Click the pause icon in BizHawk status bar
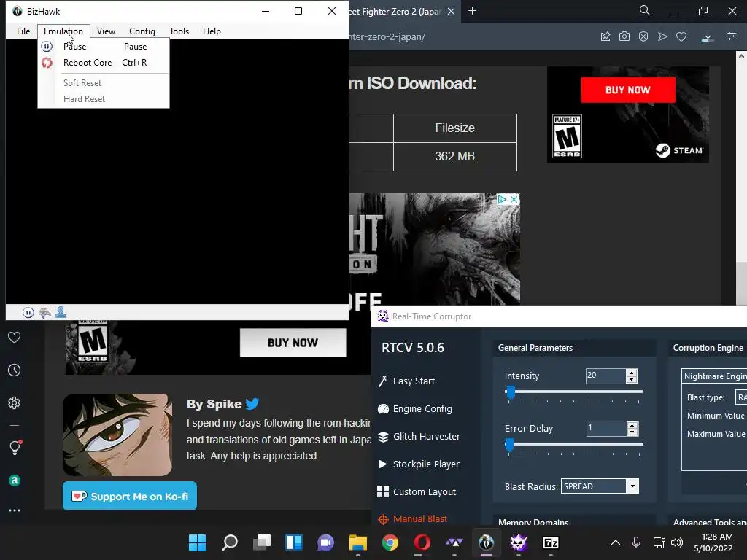Viewport: 747px width, 560px height. coord(28,312)
